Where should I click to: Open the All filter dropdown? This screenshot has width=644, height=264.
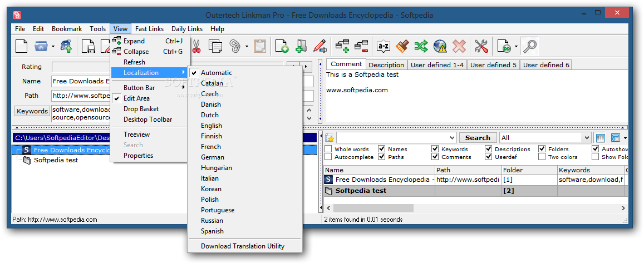click(x=587, y=138)
